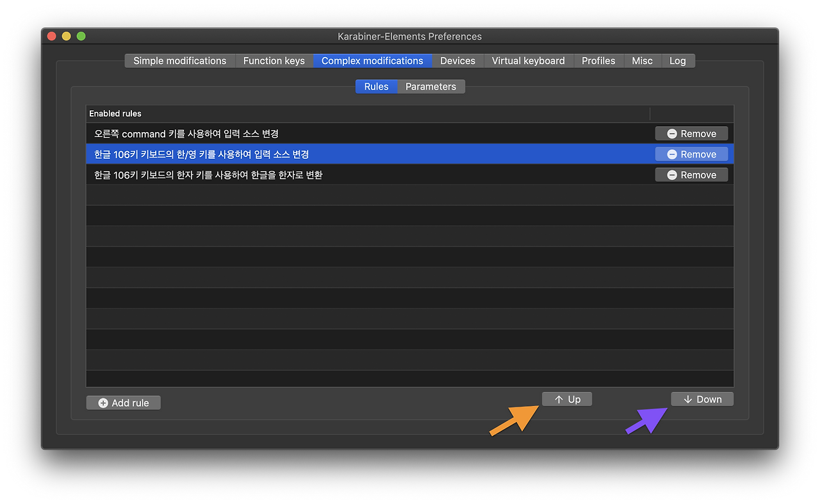Click the Enabled rules column header

pyautogui.click(x=368, y=113)
